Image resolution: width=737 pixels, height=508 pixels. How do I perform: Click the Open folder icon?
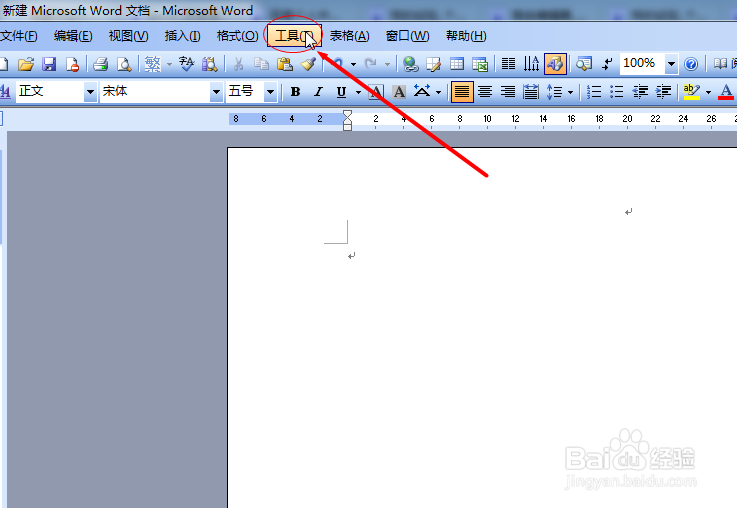click(x=26, y=64)
